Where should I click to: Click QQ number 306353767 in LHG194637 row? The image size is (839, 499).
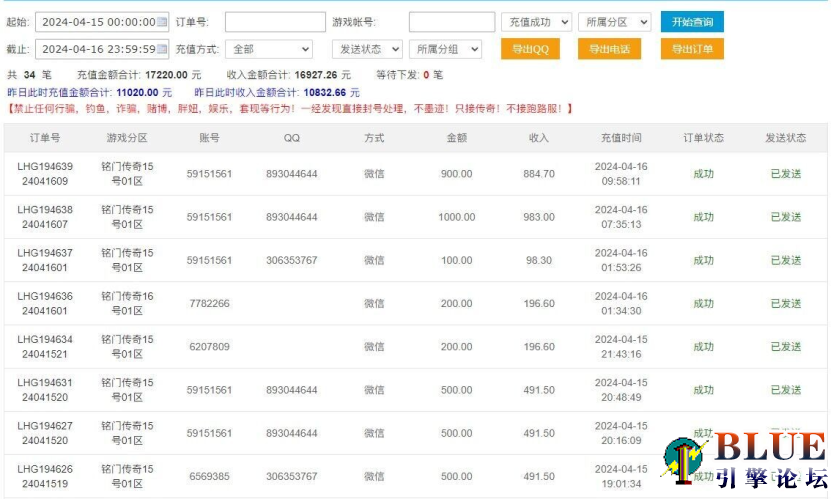click(x=291, y=261)
